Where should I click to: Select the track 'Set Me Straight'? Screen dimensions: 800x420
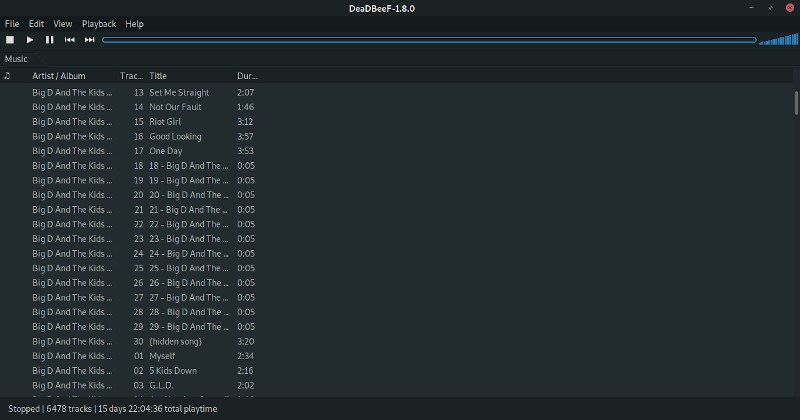click(x=179, y=92)
